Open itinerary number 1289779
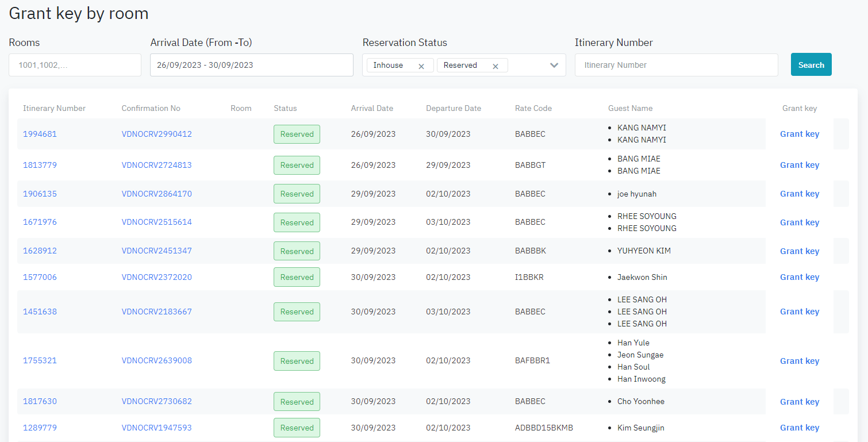This screenshot has height=442, width=868. coord(40,428)
